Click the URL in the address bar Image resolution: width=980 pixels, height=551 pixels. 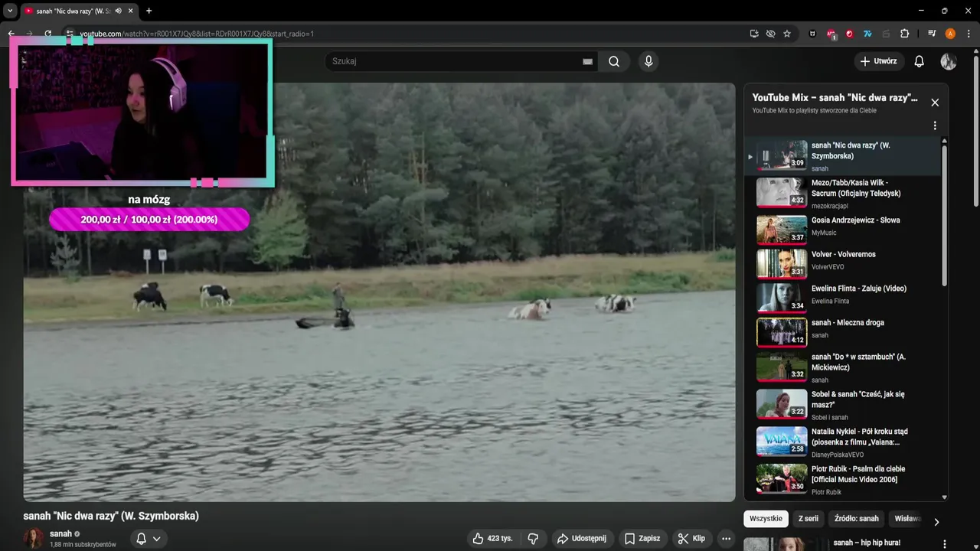coord(197,34)
